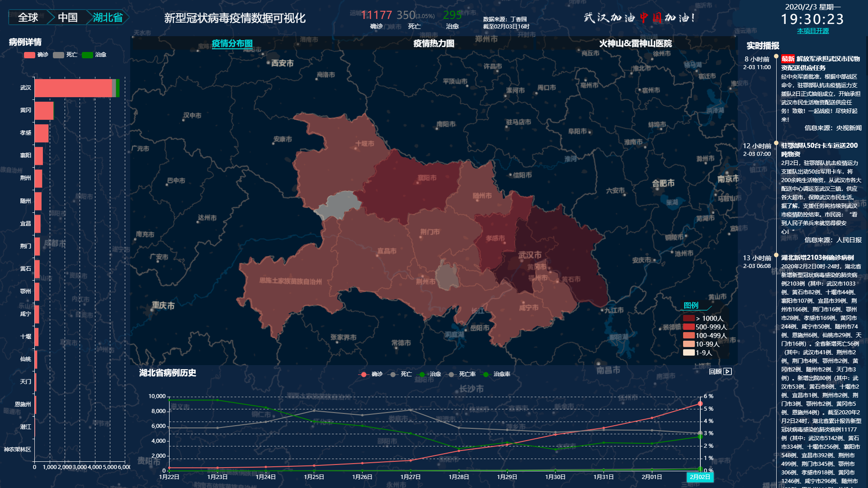Click the gray 神农架 region on the map
This screenshot has height=488, width=868.
point(339,205)
